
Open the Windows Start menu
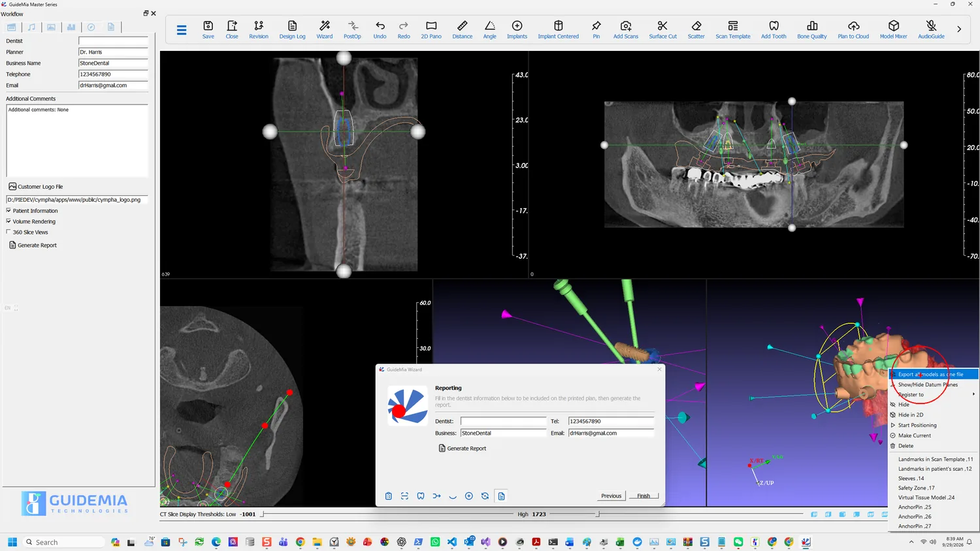coord(12,542)
